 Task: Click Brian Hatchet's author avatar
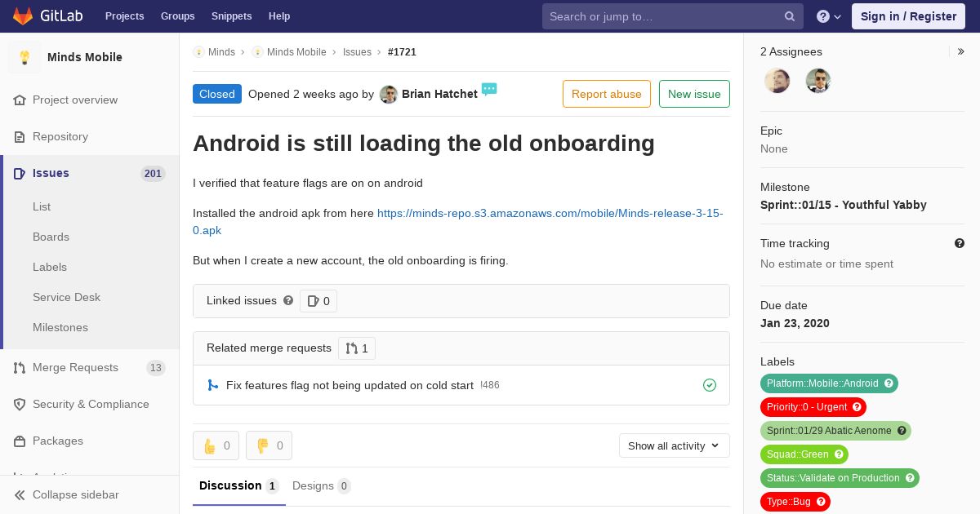click(x=389, y=95)
